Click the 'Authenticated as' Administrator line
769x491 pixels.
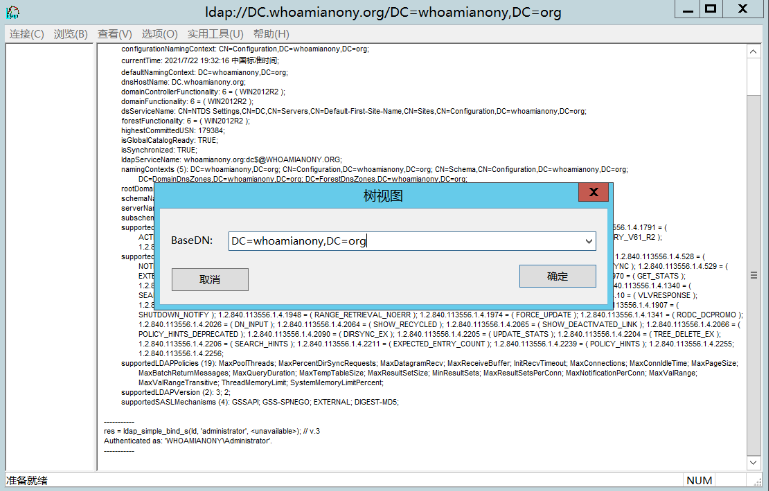tap(188, 441)
